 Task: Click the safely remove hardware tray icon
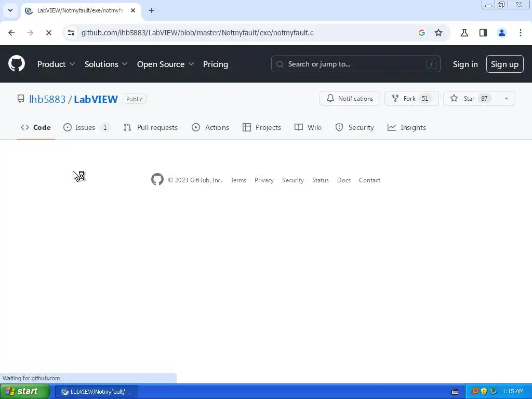pyautogui.click(x=493, y=391)
